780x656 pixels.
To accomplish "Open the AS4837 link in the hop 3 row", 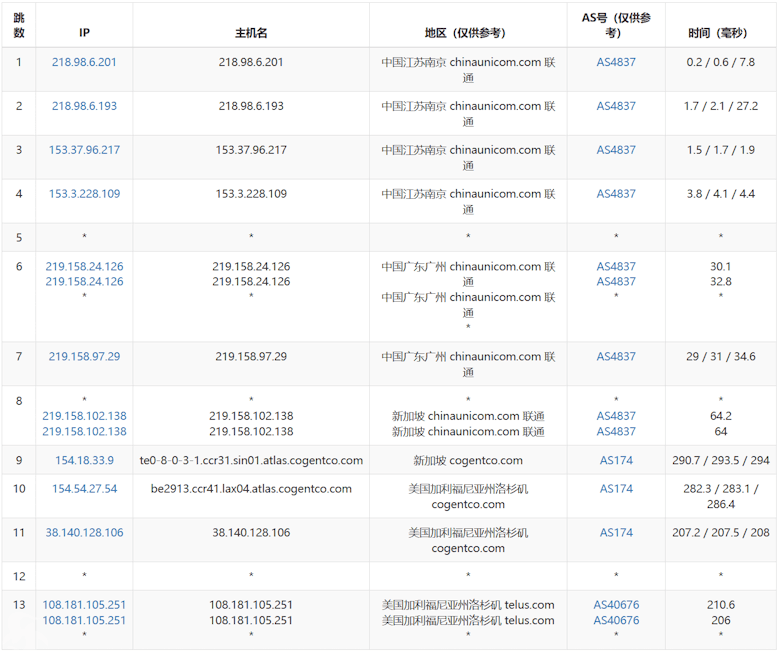I will click(x=616, y=150).
